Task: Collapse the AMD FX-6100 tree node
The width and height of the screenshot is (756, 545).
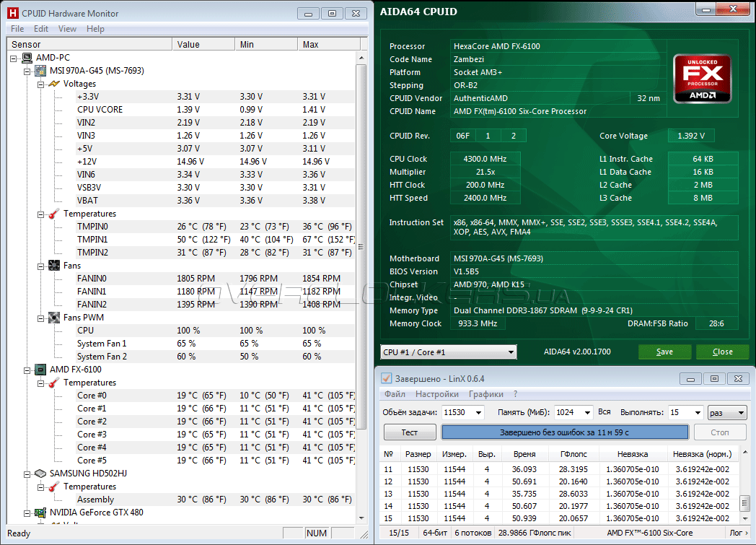Action: coord(27,370)
